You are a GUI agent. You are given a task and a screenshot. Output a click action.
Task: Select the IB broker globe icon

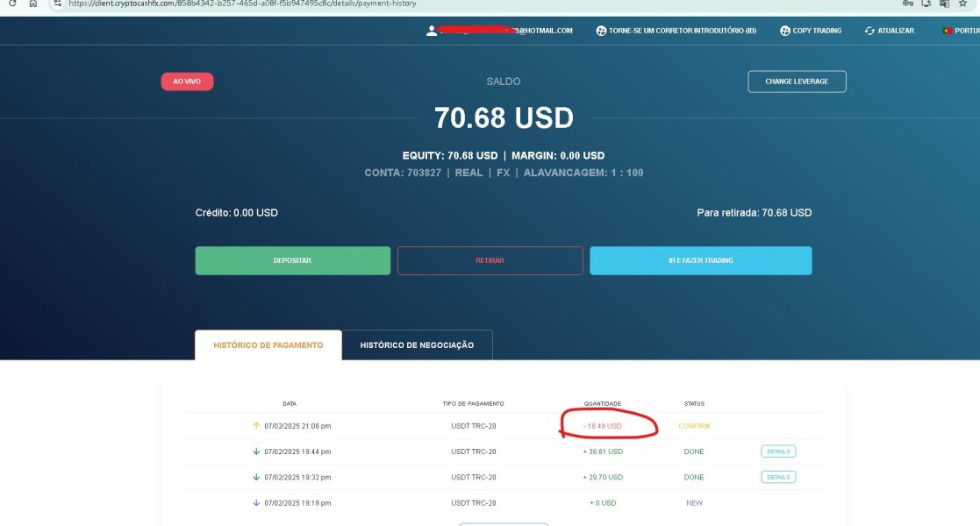tap(601, 31)
